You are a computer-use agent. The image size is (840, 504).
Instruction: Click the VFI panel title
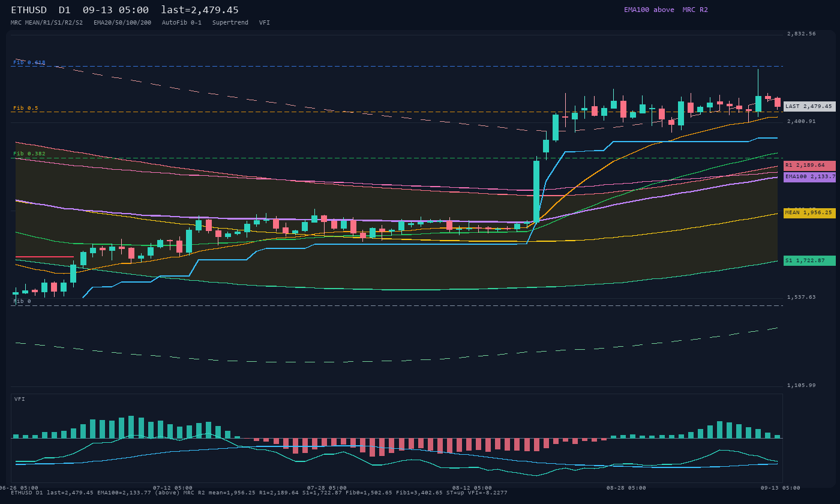20,399
